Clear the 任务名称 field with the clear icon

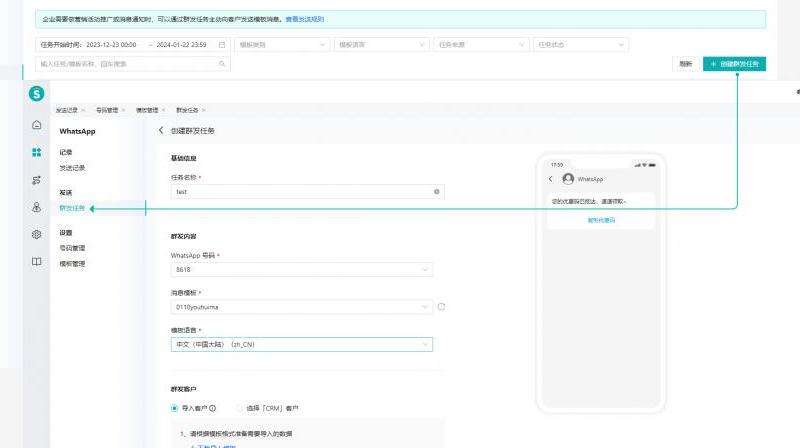click(x=437, y=191)
